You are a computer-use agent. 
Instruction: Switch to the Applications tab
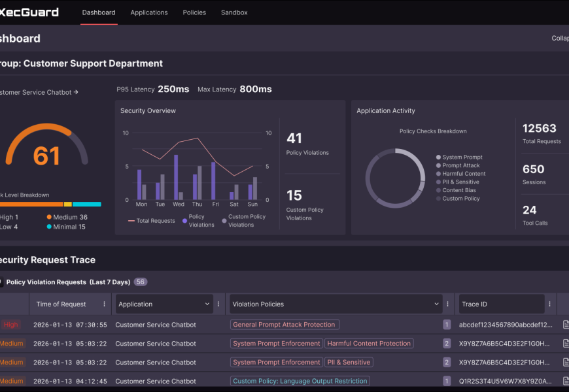148,12
